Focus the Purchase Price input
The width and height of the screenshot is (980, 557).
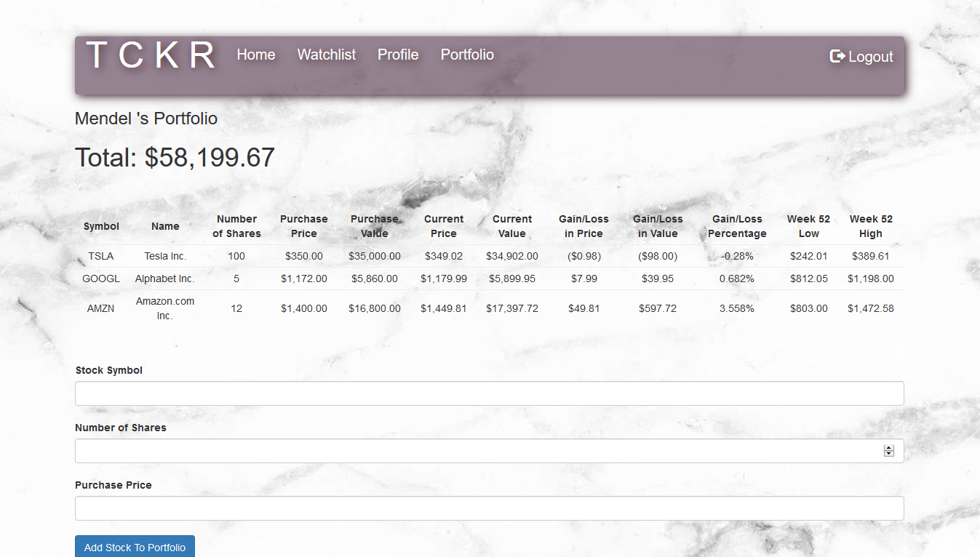490,508
